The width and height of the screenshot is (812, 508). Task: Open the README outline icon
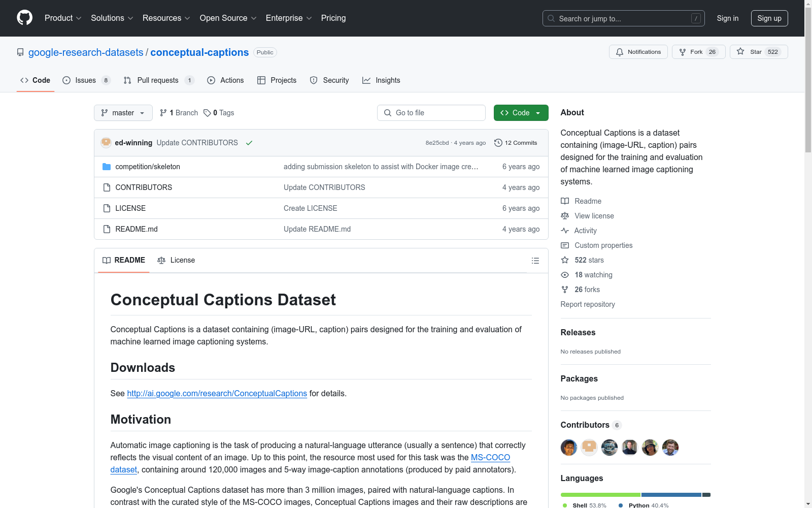tap(535, 261)
